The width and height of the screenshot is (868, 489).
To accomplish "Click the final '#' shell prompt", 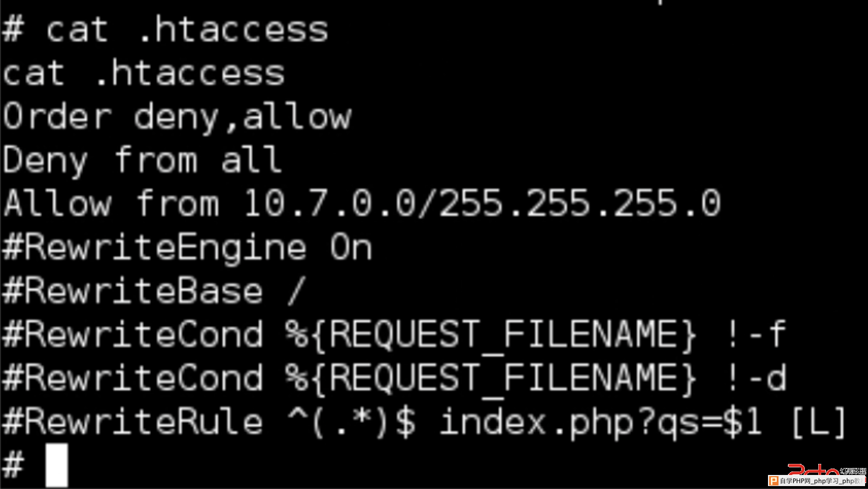I will tap(13, 466).
